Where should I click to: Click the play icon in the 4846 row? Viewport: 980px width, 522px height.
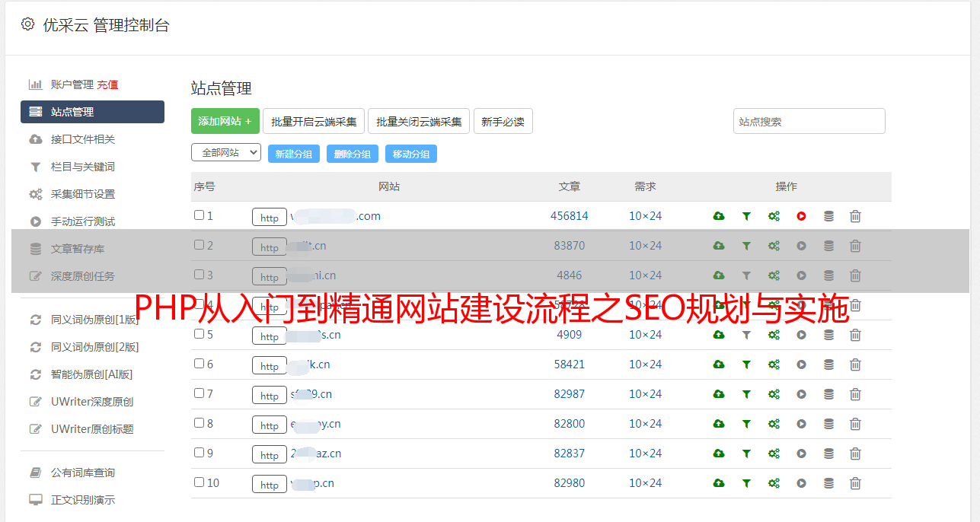tap(801, 275)
